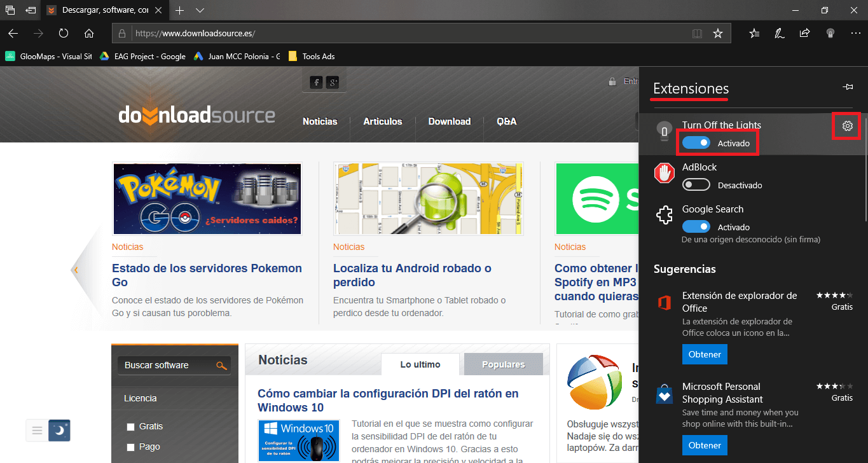Open reading view book icon

[x=697, y=33]
